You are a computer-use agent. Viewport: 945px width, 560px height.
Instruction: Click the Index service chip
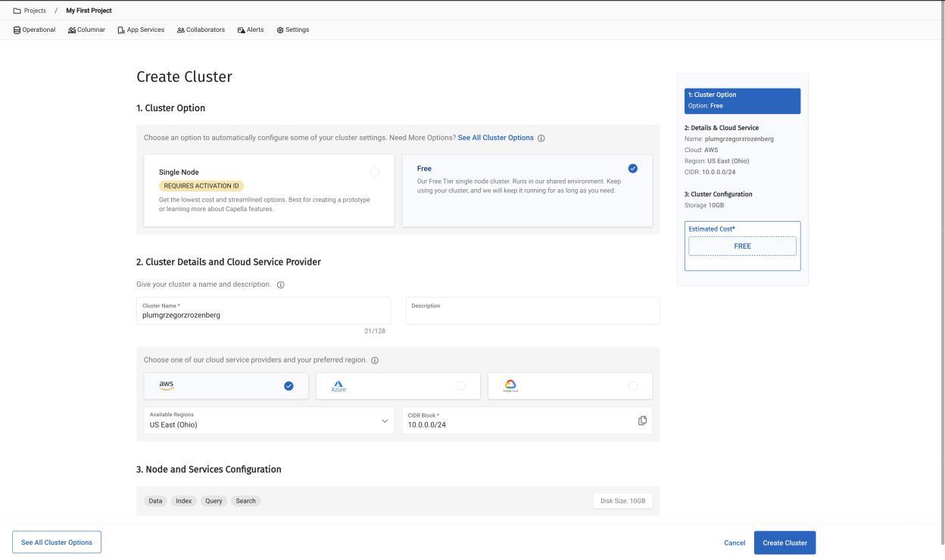point(184,501)
